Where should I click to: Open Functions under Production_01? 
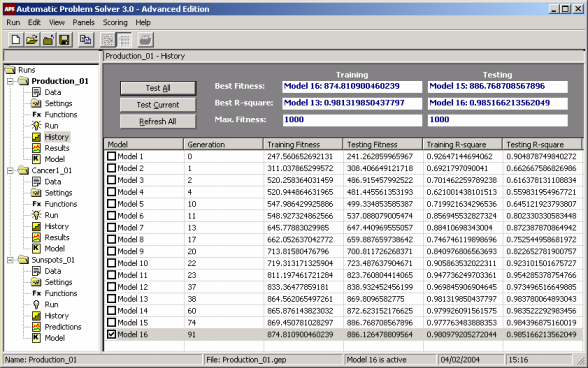coord(61,115)
